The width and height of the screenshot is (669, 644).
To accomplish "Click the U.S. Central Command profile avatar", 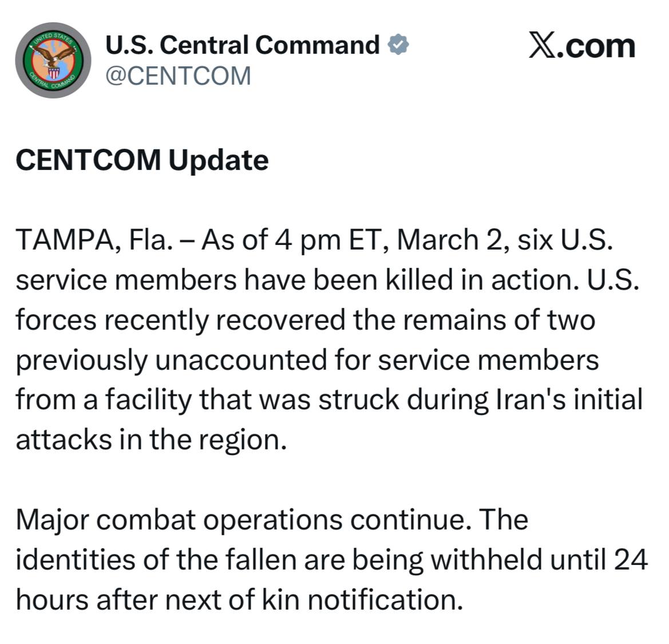I will point(54,64).
